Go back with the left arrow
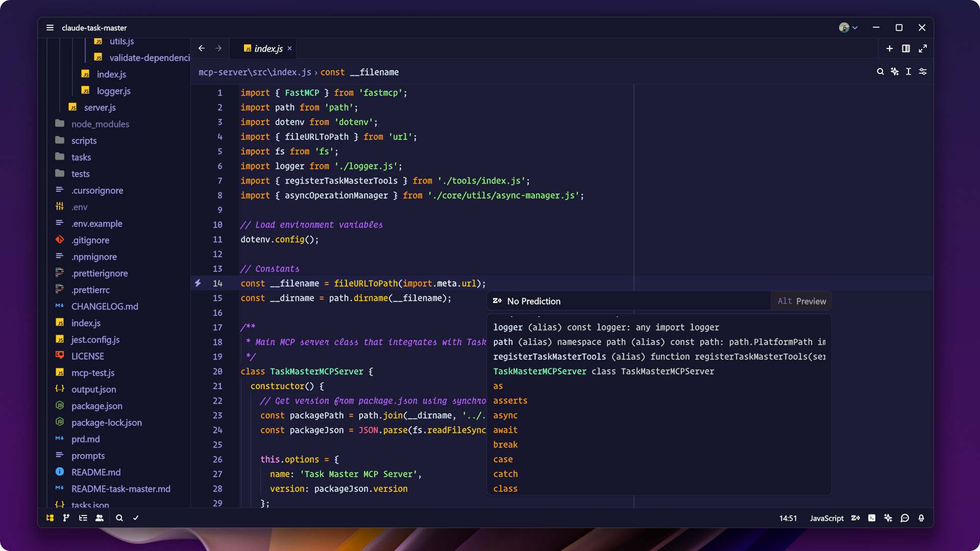The width and height of the screenshot is (980, 551). 202,48
